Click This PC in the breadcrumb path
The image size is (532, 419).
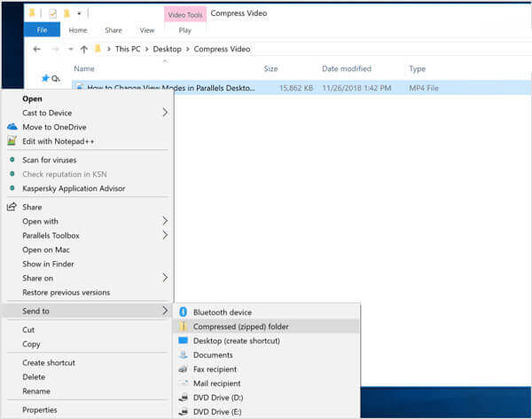coord(128,49)
